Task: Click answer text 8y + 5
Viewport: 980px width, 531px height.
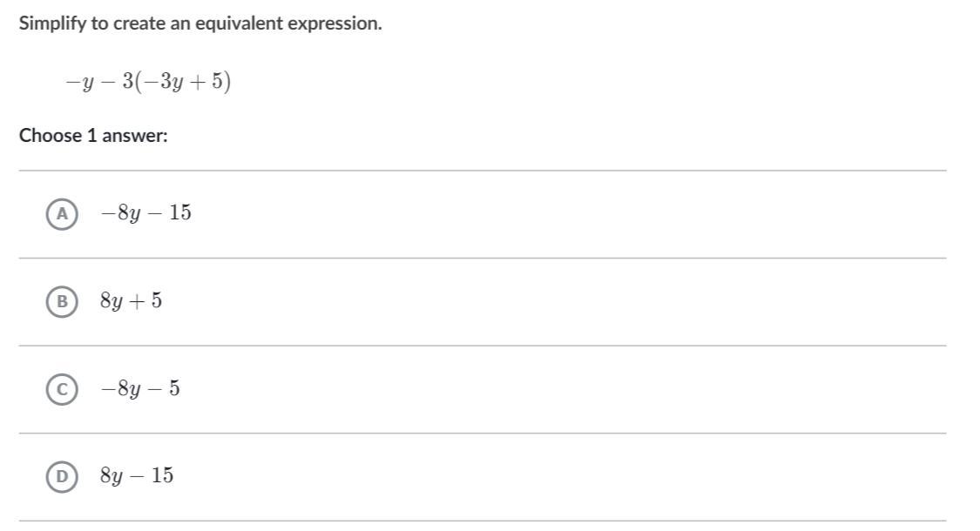Action: click(x=131, y=301)
